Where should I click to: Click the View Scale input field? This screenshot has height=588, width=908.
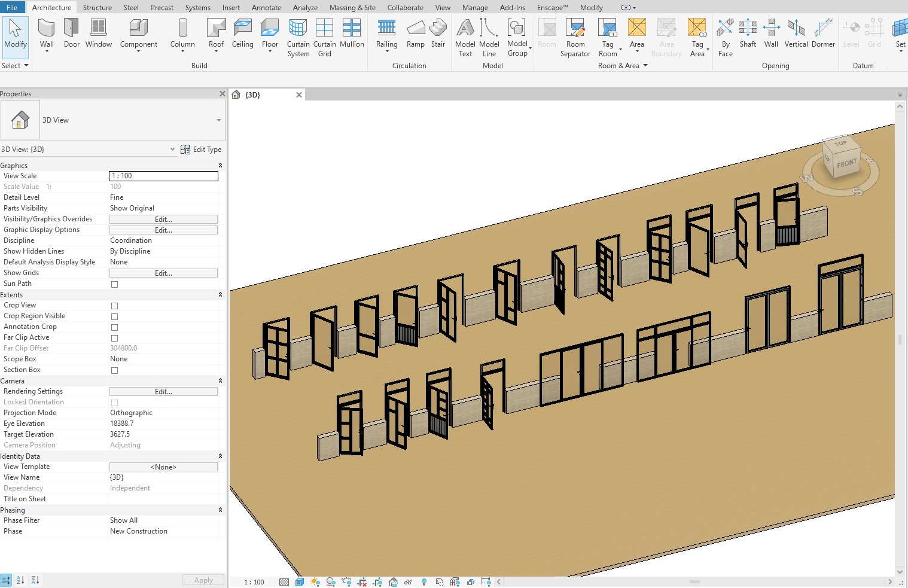tap(163, 176)
